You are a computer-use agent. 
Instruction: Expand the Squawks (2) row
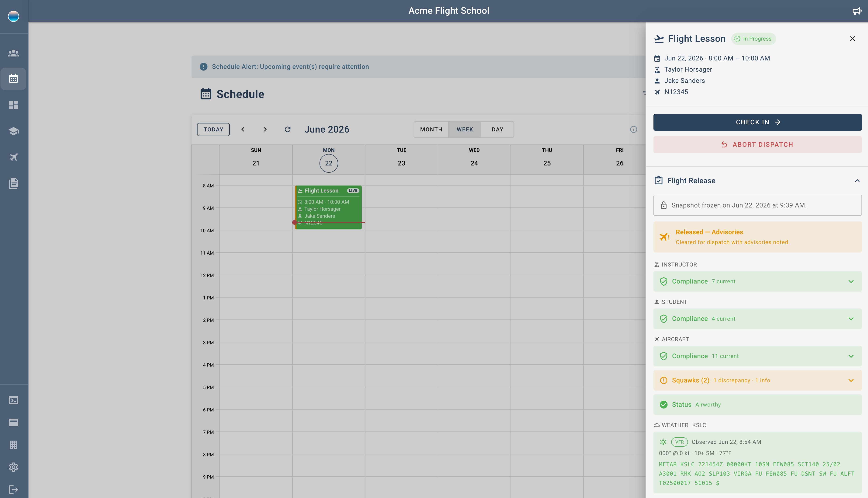pos(757,380)
